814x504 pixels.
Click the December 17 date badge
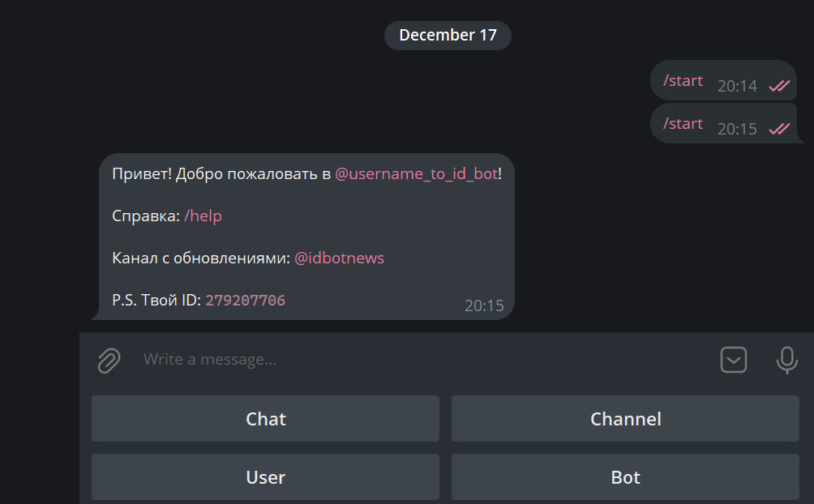coord(448,36)
